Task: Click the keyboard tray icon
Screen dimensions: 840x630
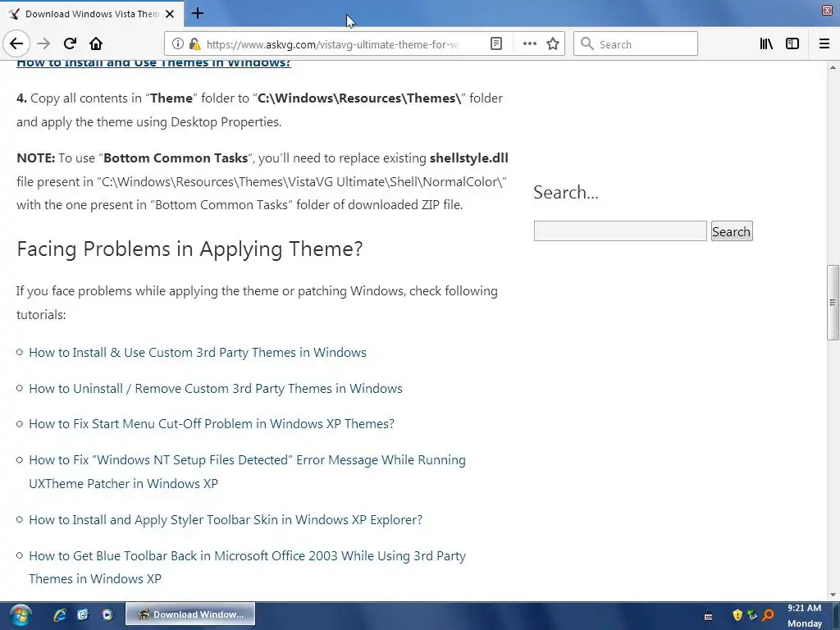Action: point(708,616)
